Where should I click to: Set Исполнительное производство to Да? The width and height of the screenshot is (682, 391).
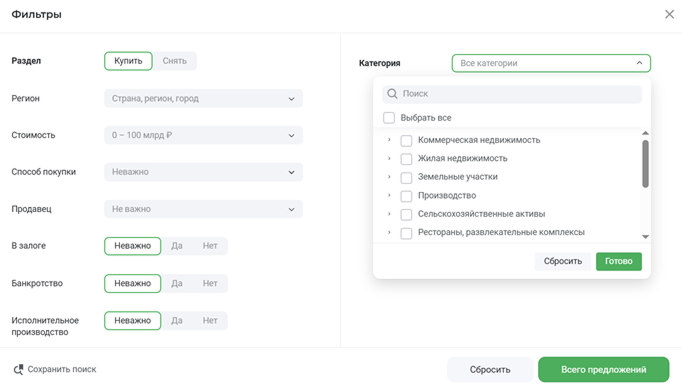[x=177, y=321]
